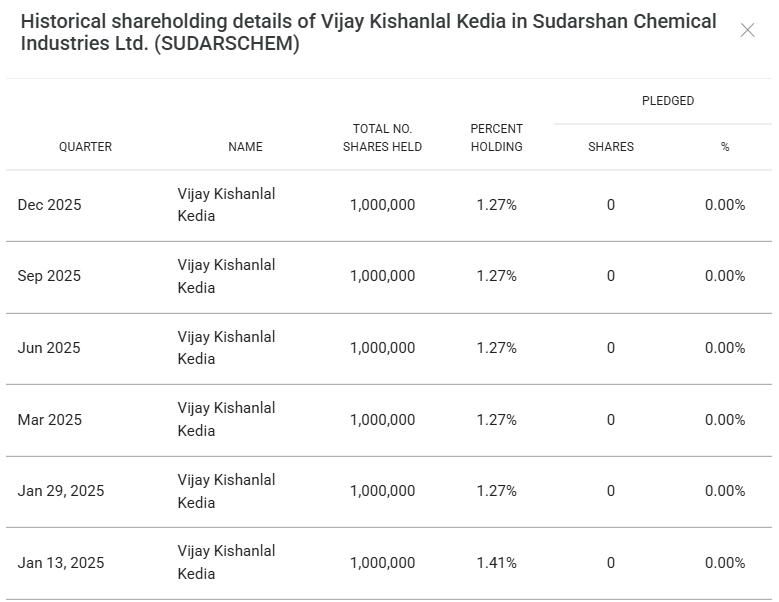The width and height of the screenshot is (779, 602).
Task: Click the PLEDGED group header
Action: click(x=667, y=101)
